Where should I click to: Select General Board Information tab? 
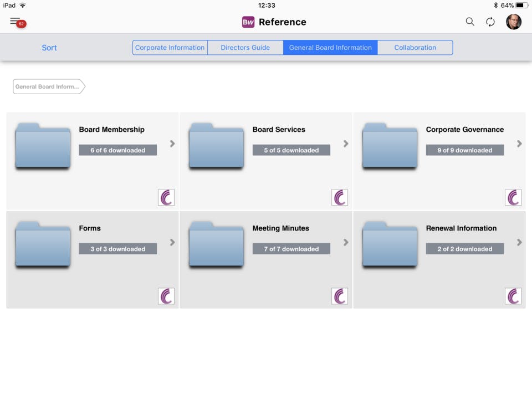(x=330, y=48)
